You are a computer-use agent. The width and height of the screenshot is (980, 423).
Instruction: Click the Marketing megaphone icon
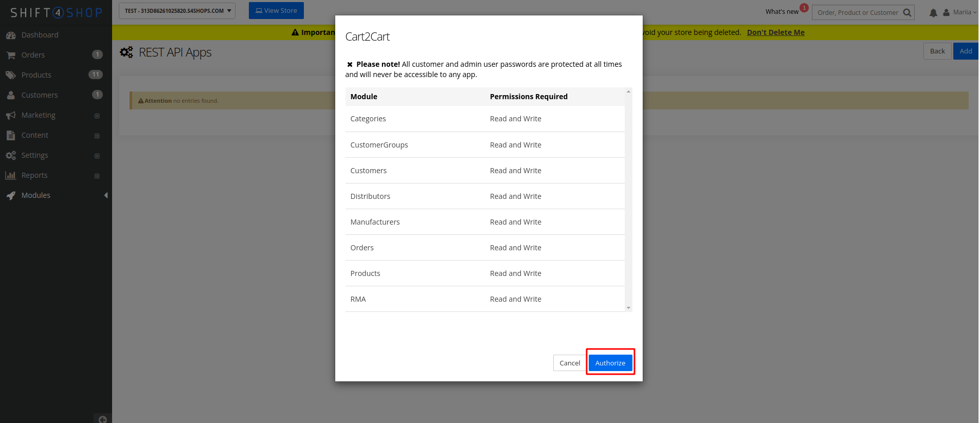tap(11, 115)
